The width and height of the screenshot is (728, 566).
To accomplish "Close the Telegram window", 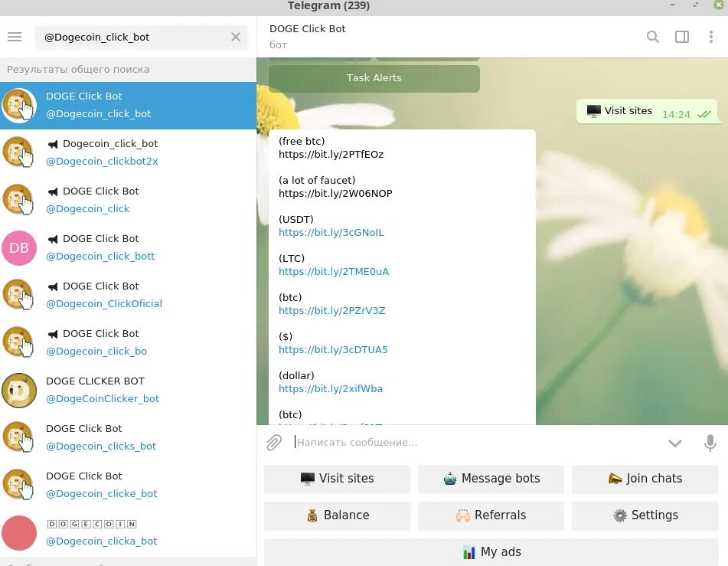I will [718, 5].
